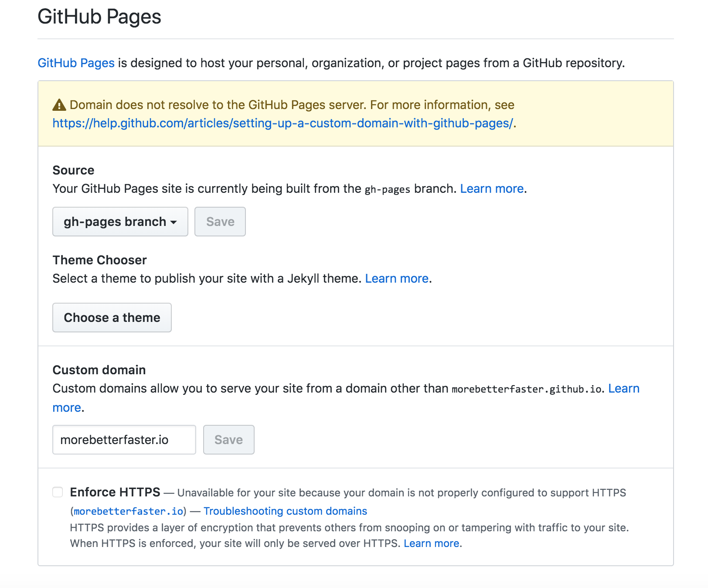Open the help.github.com custom domain article link

click(283, 123)
